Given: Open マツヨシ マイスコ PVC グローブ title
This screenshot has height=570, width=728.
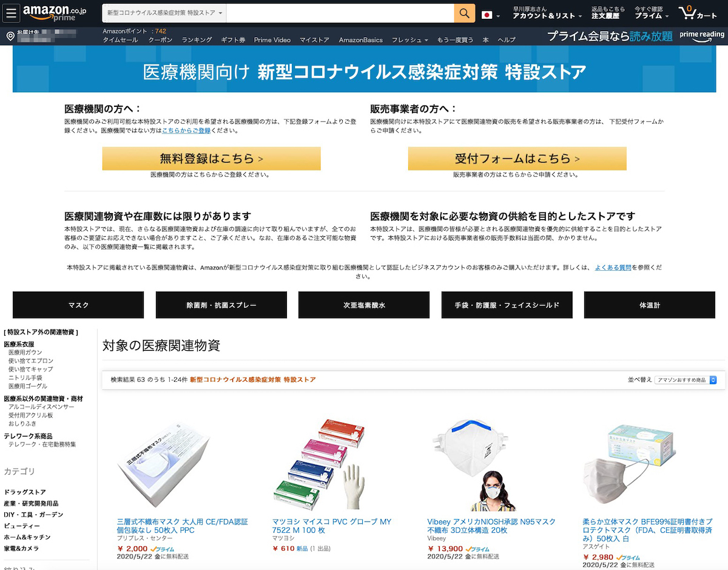Looking at the screenshot, I should coord(332,526).
